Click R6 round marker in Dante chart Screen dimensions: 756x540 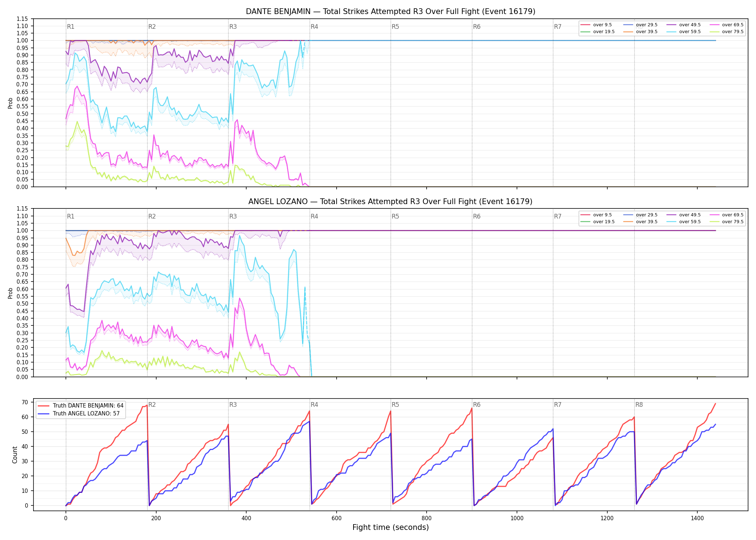pos(477,27)
